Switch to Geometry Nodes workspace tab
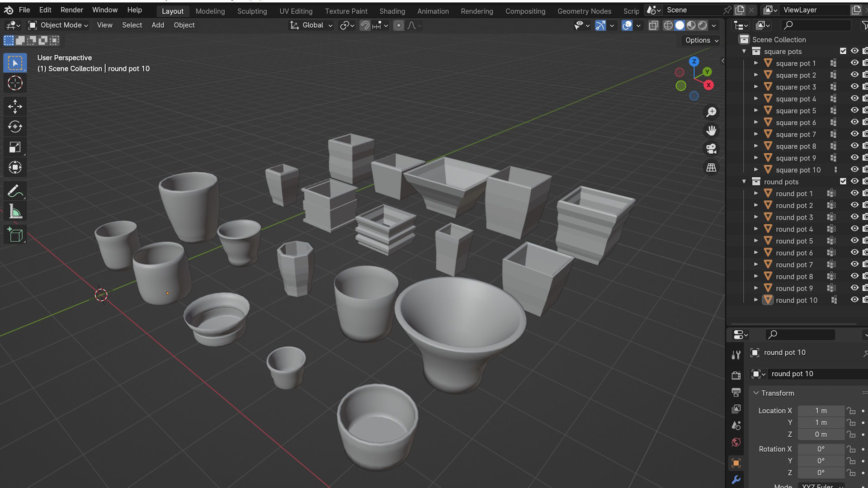868x488 pixels. coord(584,11)
